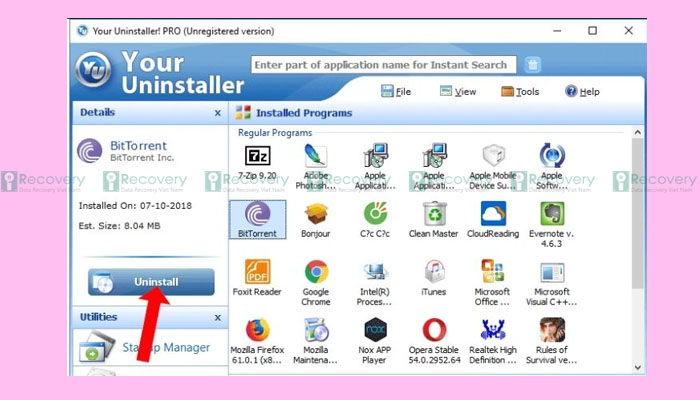Maximize the Your Uninstaller window
700x400 pixels.
pyautogui.click(x=592, y=30)
